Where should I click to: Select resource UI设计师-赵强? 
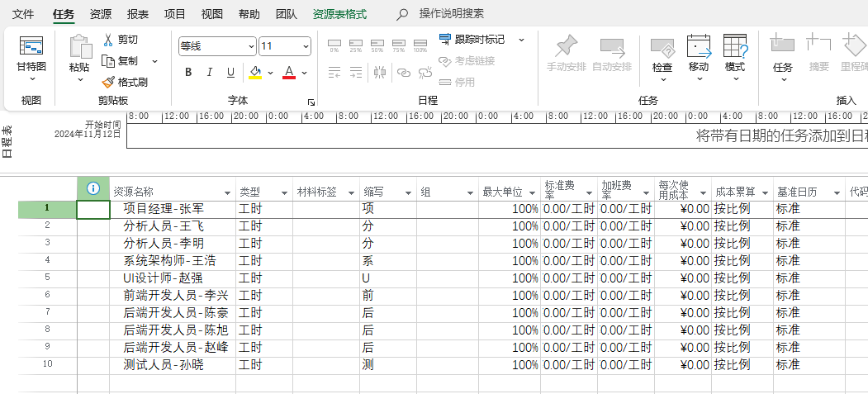pos(173,278)
